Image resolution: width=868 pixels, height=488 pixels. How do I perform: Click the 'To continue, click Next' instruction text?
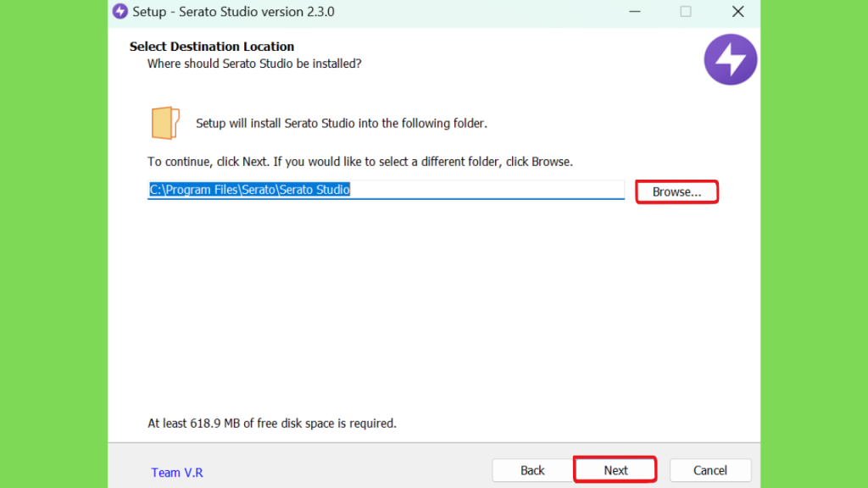359,162
